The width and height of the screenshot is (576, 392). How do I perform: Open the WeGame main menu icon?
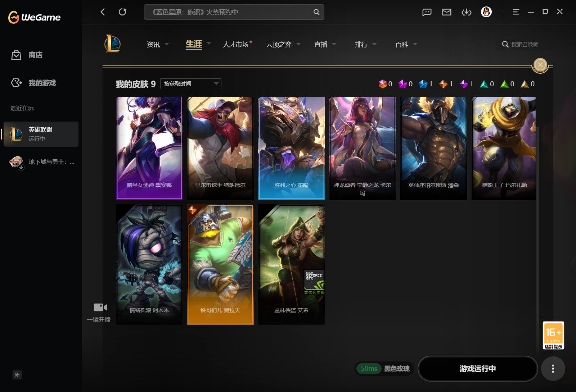click(516, 12)
